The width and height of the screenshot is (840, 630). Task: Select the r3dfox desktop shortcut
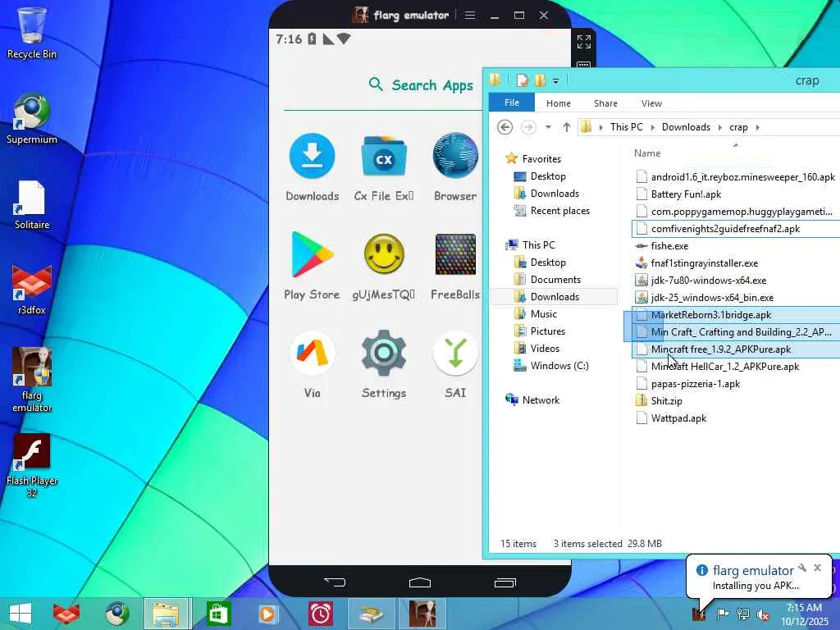(x=32, y=290)
